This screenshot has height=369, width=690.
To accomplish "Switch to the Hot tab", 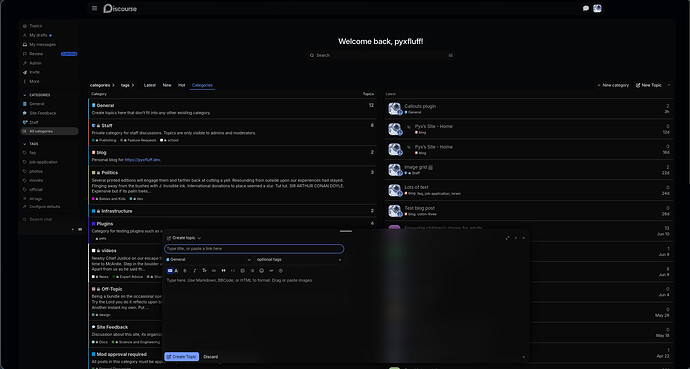I will [181, 85].
